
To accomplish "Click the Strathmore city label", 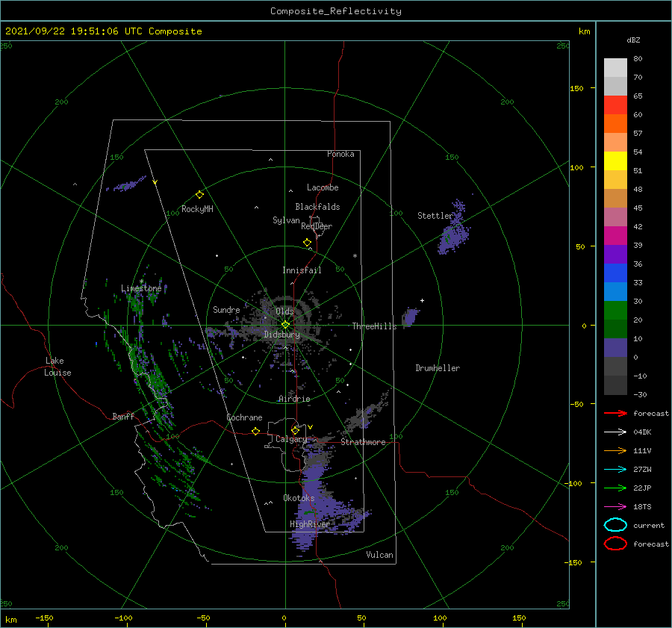I will tap(363, 442).
